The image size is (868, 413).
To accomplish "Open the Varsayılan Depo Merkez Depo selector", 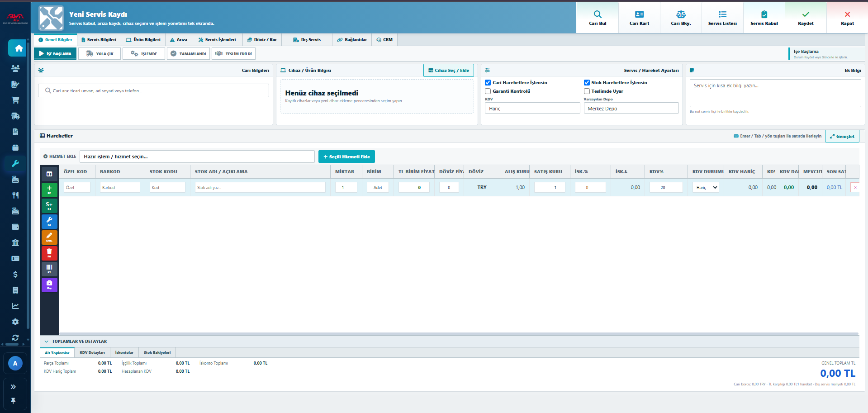I will [631, 108].
